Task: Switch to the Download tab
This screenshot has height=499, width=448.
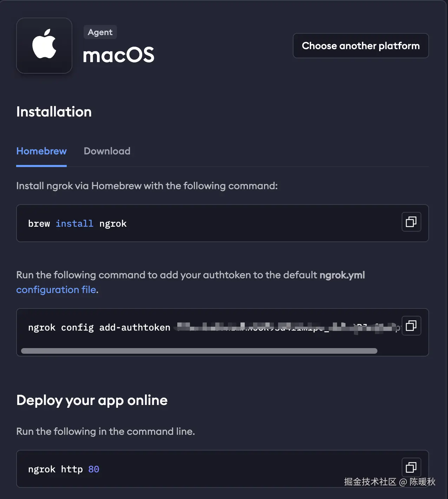Action: coord(107,151)
